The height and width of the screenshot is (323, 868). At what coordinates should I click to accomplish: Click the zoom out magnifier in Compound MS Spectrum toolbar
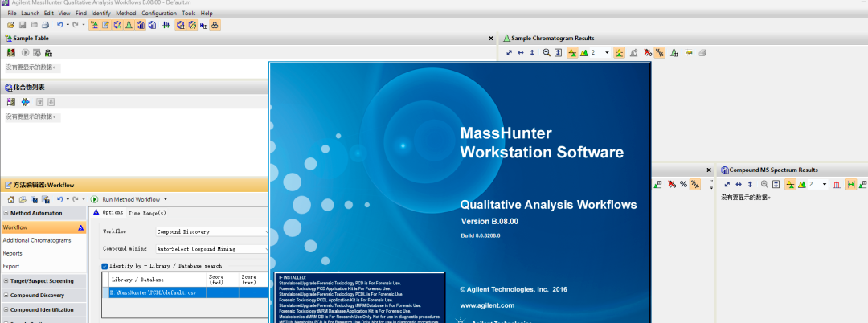(764, 184)
